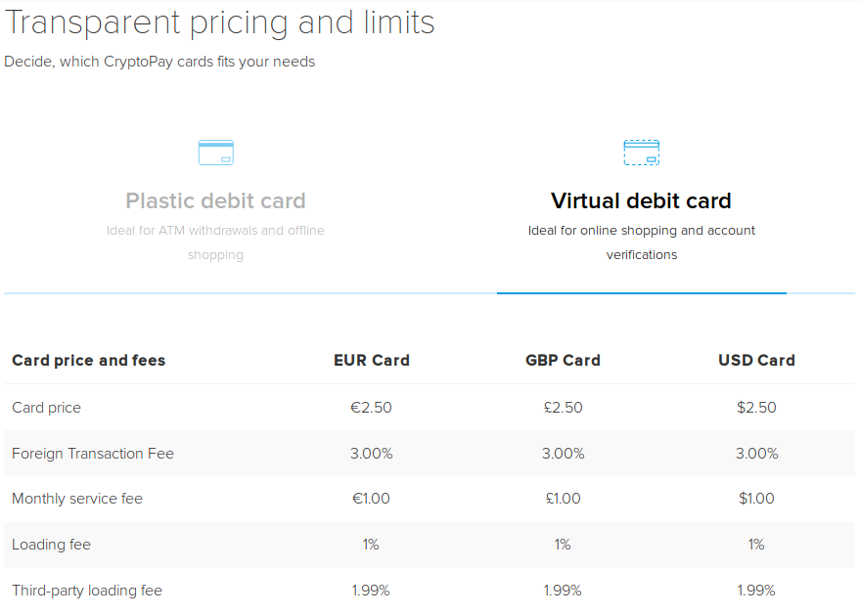Click the USD Card column header
This screenshot has height=616, width=860.
757,360
